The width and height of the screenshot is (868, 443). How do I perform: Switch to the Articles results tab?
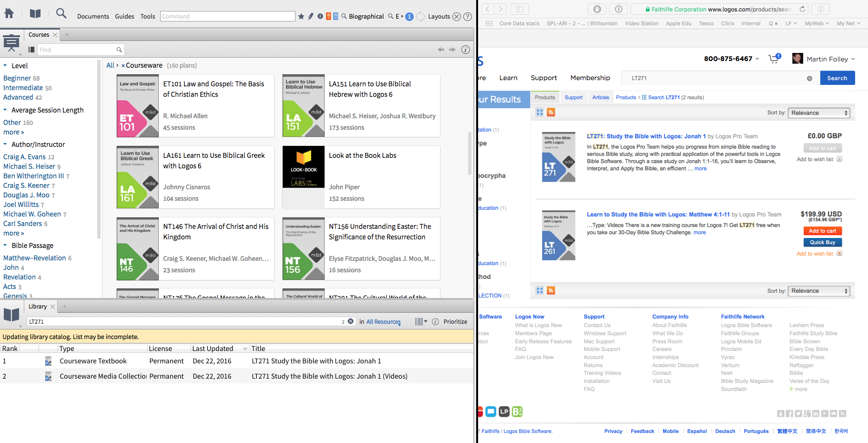pyautogui.click(x=601, y=97)
